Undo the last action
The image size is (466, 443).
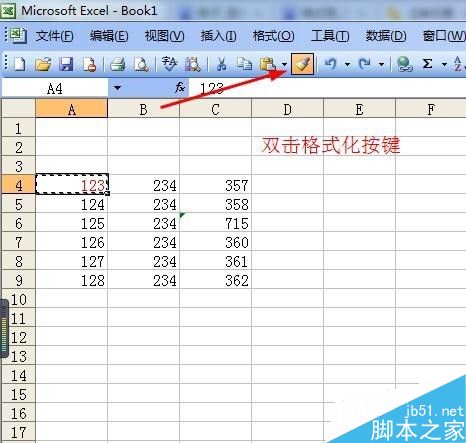pos(331,63)
